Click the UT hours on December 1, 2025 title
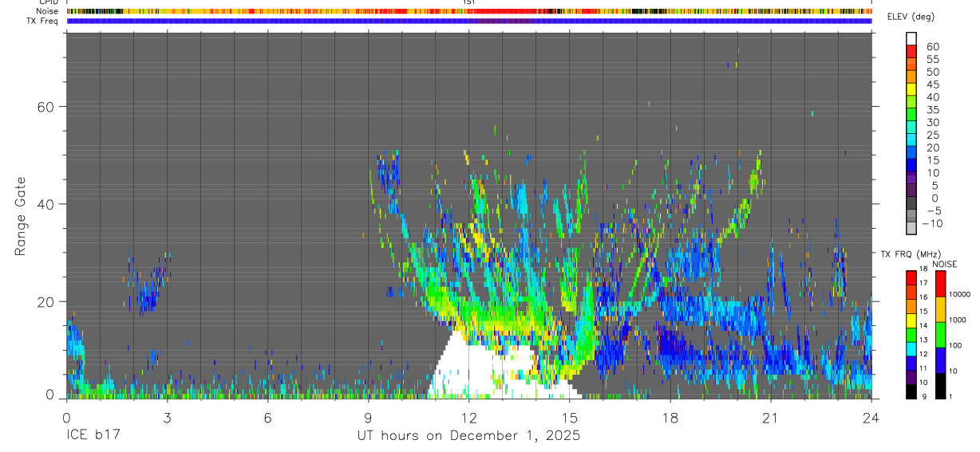Image resolution: width=980 pixels, height=452 pixels. click(468, 436)
